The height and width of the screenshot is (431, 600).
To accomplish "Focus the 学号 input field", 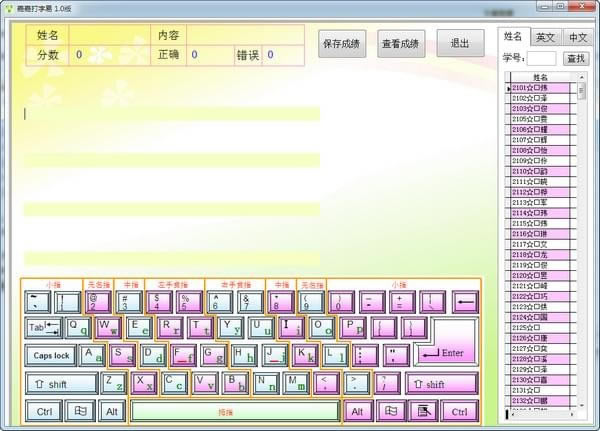I will click(541, 59).
